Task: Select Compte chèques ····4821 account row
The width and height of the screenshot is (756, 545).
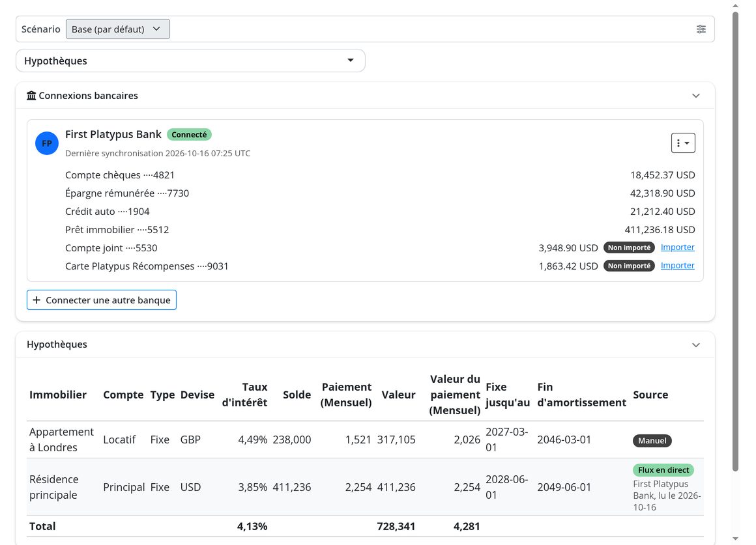Action: 380,175
